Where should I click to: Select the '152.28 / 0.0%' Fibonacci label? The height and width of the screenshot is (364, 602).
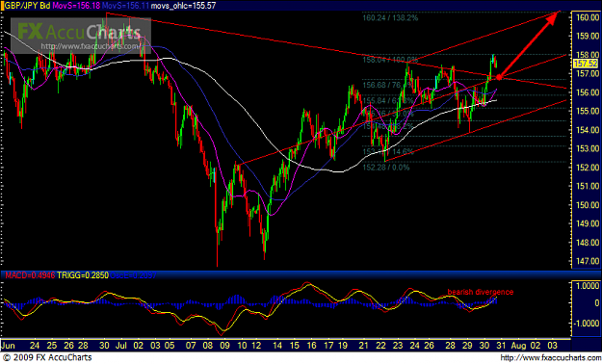click(x=386, y=168)
